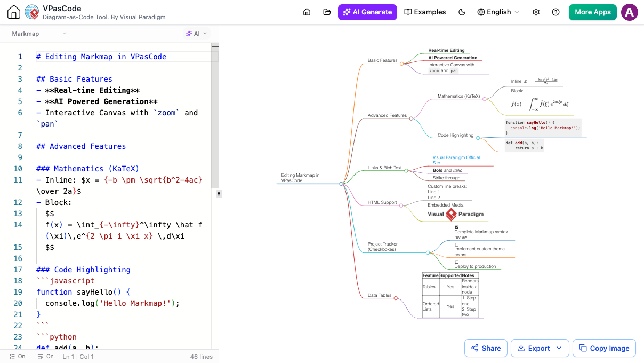
Task: Click the '## Advanced Features' code line
Action: click(81, 146)
